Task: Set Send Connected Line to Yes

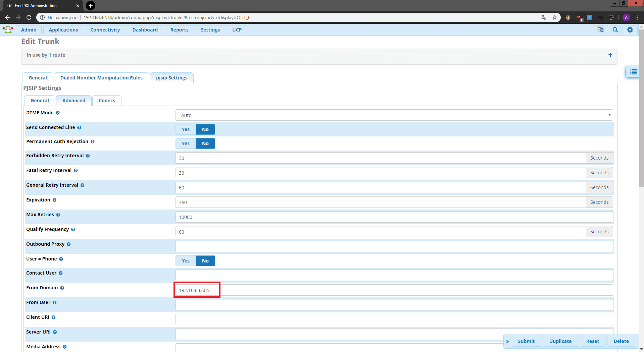Action: [x=186, y=129]
